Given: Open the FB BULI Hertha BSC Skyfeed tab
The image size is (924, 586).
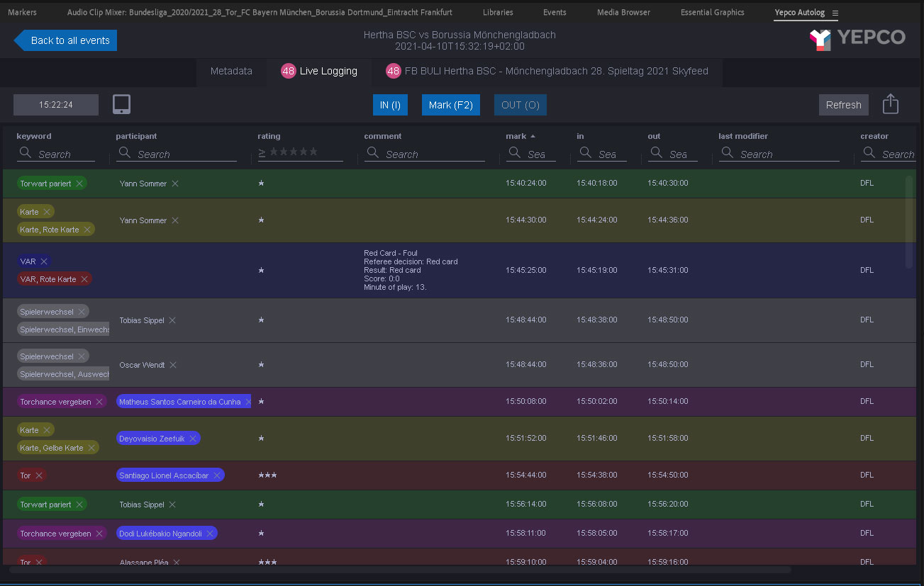Looking at the screenshot, I should 547,71.
